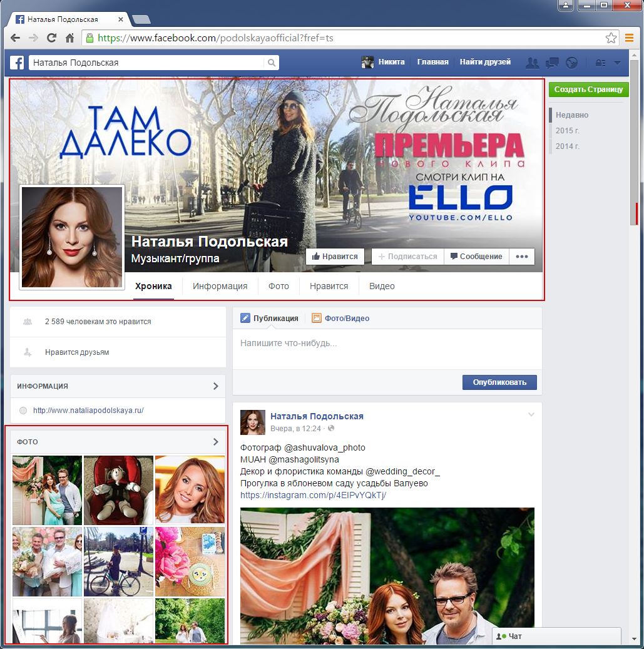644x649 pixels.
Task: Switch to the Видео tab
Action: pos(382,286)
